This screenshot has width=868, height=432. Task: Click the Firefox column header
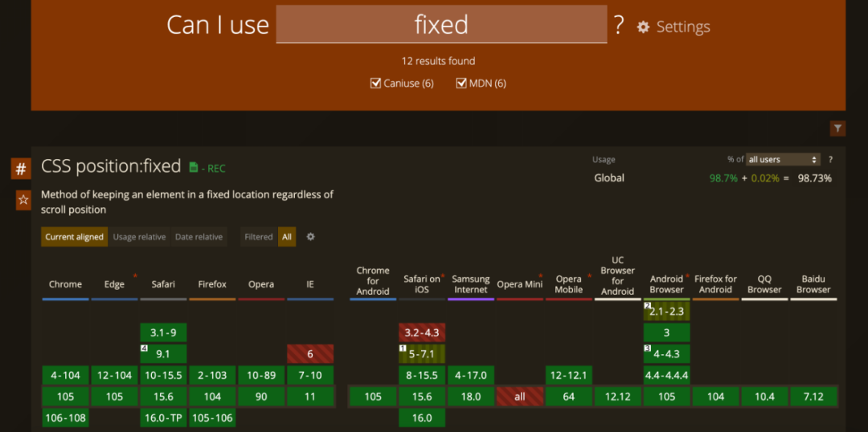(212, 284)
